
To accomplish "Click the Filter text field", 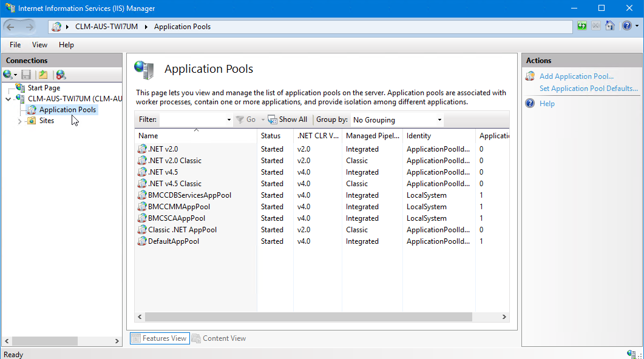I will (192, 120).
